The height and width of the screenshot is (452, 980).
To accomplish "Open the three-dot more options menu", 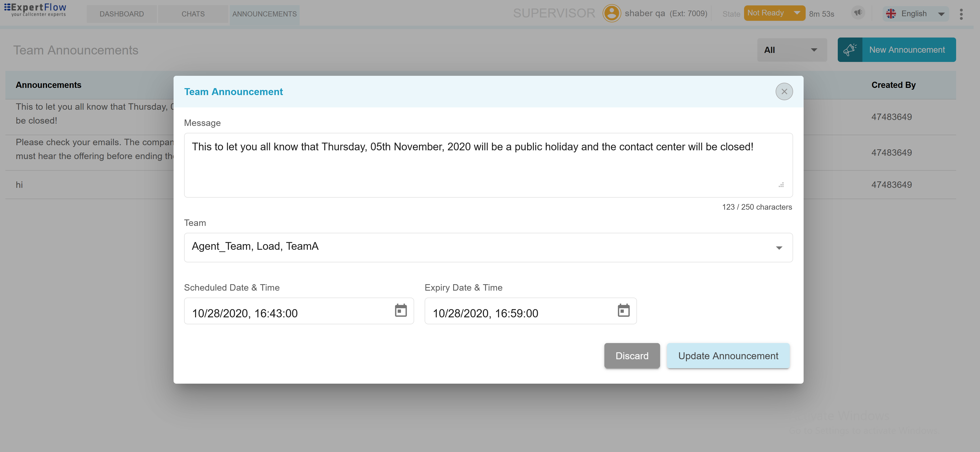I will (x=961, y=14).
